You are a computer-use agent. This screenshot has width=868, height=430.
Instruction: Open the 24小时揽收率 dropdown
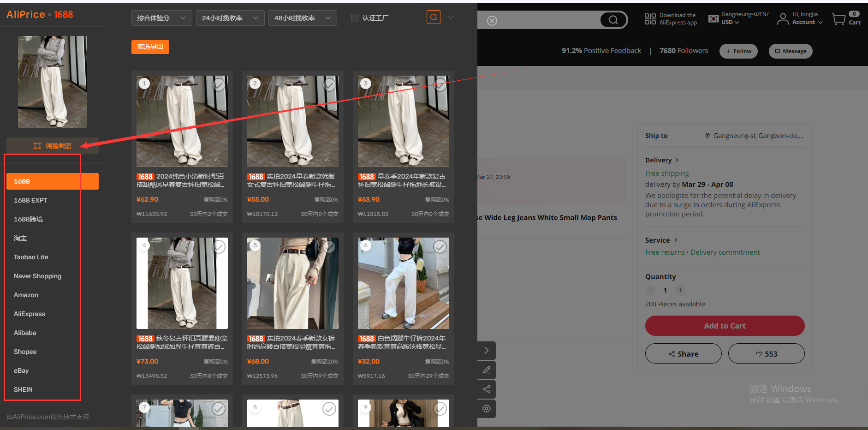230,18
